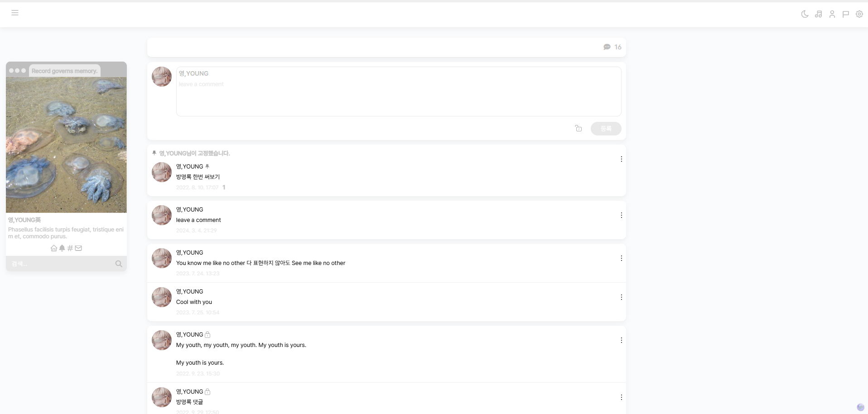Image resolution: width=868 pixels, height=414 pixels.
Task: Toggle dark mode with the moon icon
Action: 805,14
